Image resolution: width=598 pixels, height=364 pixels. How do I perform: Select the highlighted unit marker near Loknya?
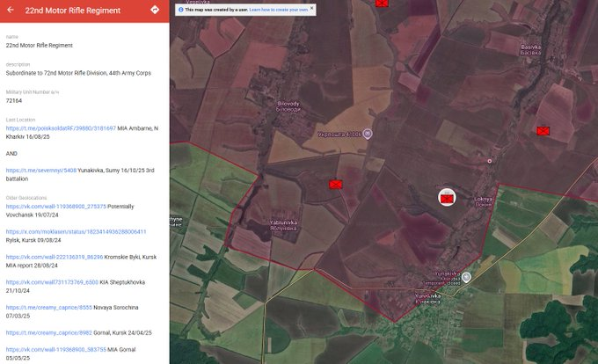[447, 197]
